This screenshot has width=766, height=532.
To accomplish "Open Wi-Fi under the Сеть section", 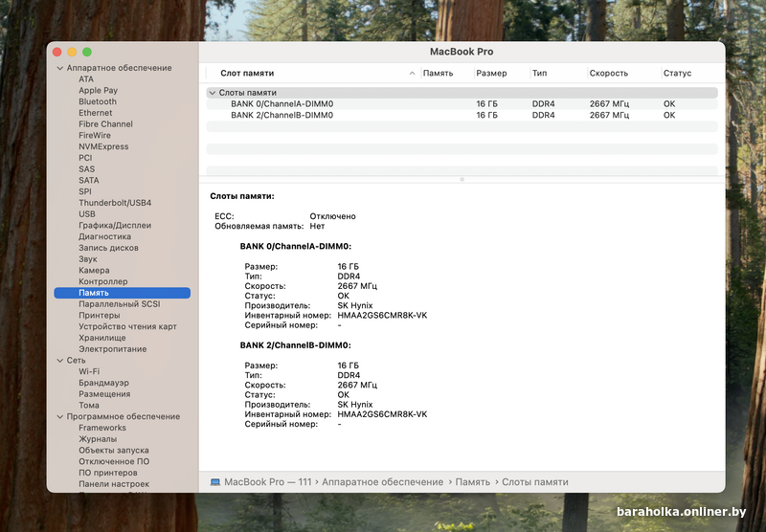I will tap(89, 371).
